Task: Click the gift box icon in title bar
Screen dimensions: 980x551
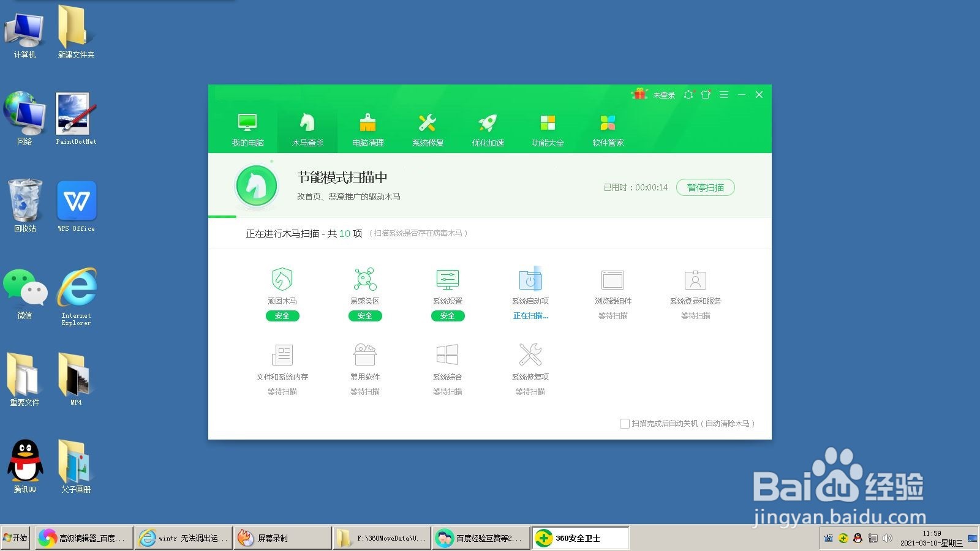Action: [x=639, y=94]
